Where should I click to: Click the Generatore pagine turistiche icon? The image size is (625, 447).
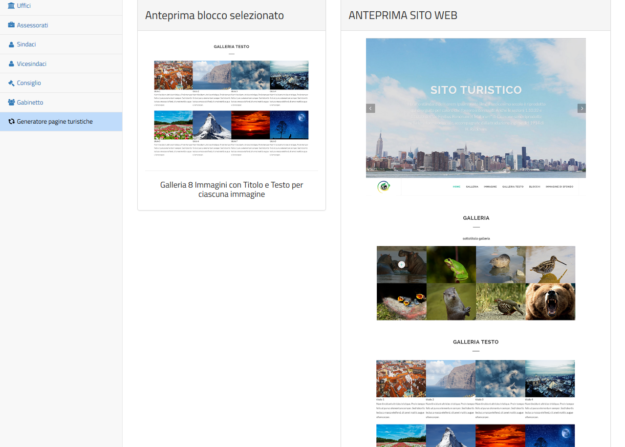point(11,121)
